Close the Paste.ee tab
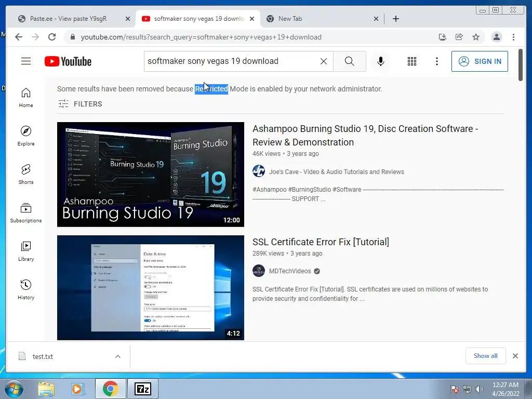This screenshot has height=399, width=532. pos(128,19)
